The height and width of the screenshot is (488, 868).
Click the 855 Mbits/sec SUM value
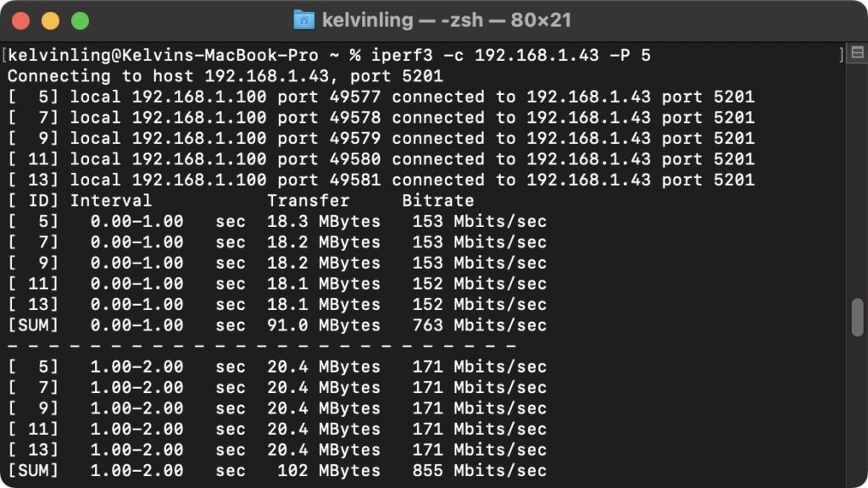point(480,471)
